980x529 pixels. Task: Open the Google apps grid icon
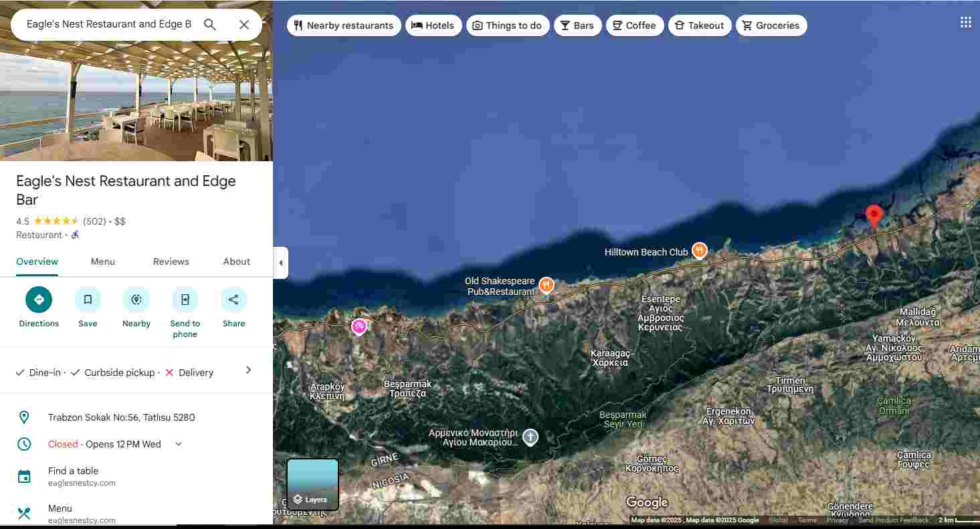tap(965, 23)
